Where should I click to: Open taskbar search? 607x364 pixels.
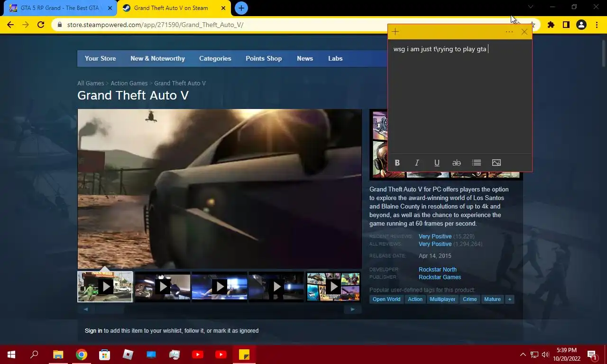click(35, 355)
